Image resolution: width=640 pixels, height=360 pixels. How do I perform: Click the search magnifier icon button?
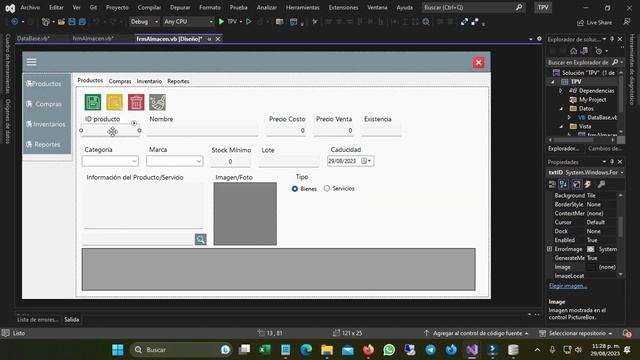200,239
